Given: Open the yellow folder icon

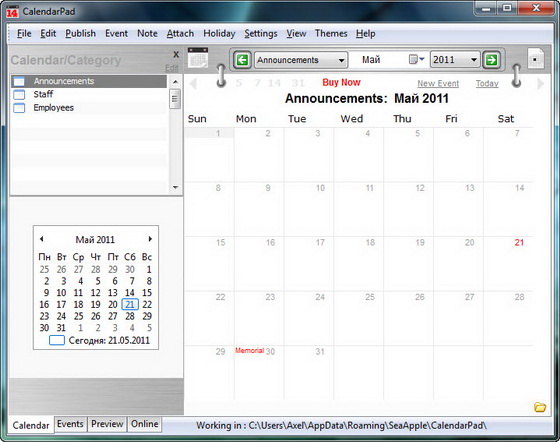Looking at the screenshot, I should (540, 407).
